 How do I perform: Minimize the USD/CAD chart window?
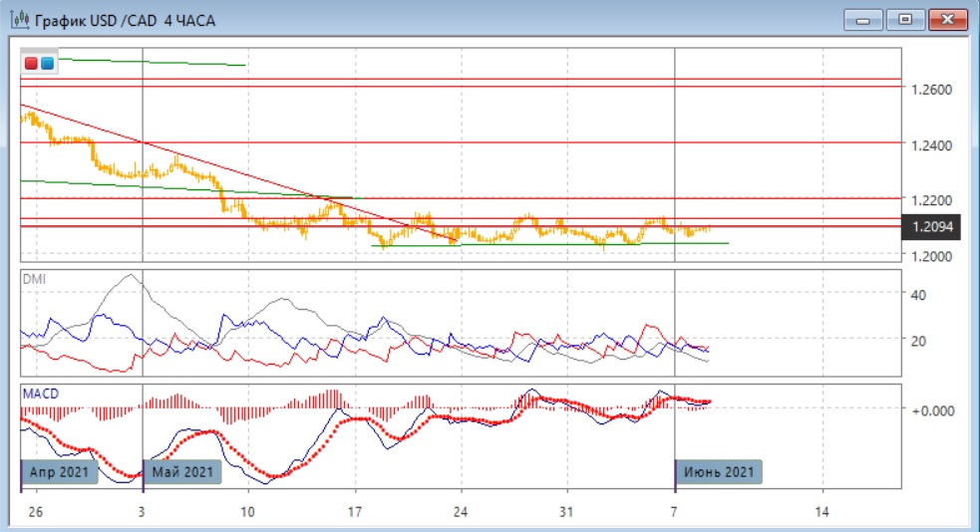tap(863, 19)
